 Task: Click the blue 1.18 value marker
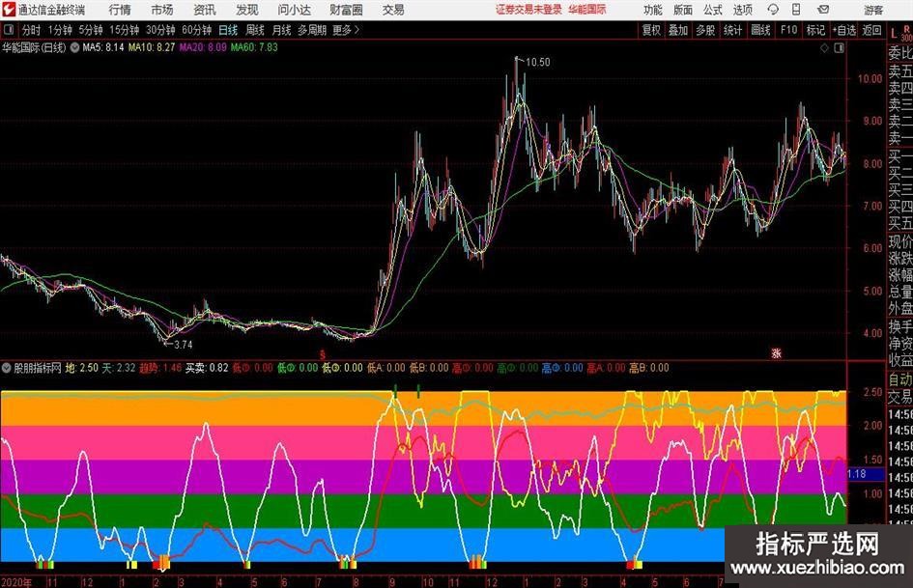coord(866,474)
